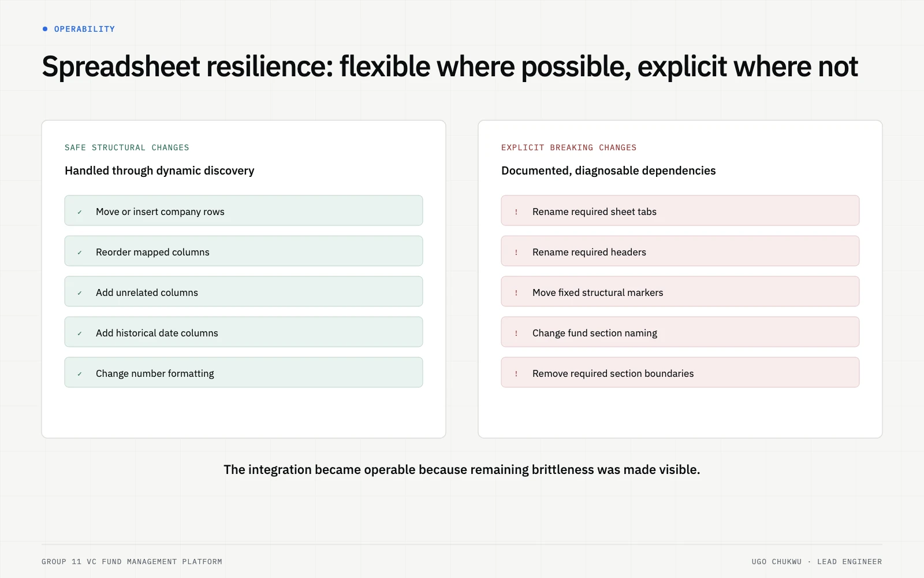
Task: Click the SAFE STRUCTURAL CHANGES label
Action: tap(127, 147)
